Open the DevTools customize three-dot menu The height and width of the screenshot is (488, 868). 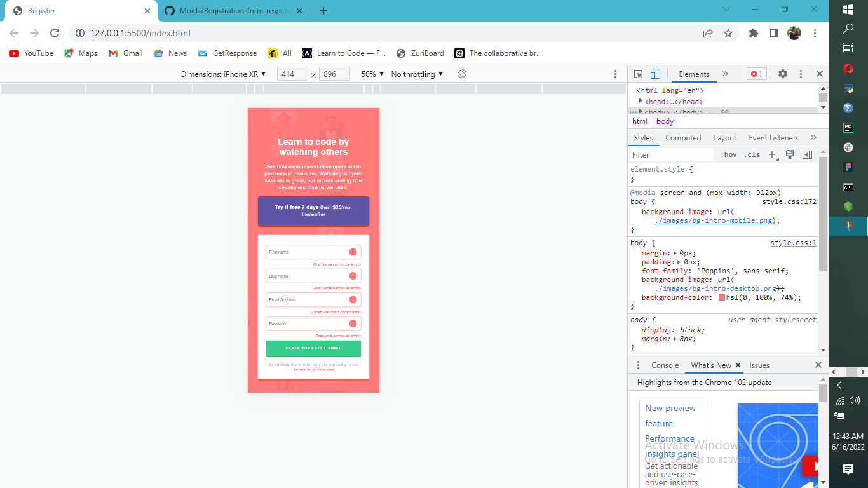pyautogui.click(x=801, y=74)
